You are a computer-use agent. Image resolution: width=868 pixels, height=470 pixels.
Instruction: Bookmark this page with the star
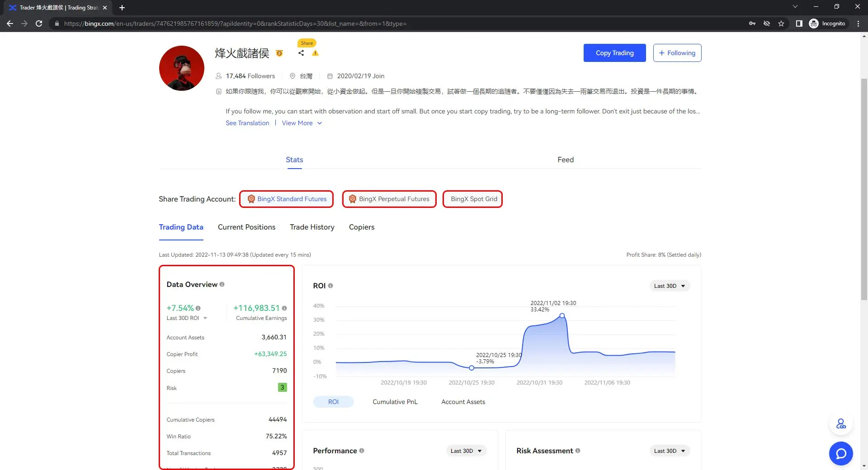[x=781, y=23]
